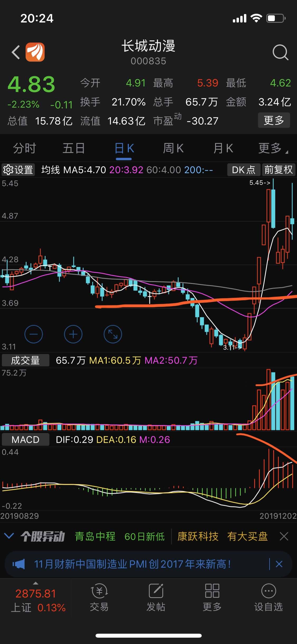The width and height of the screenshot is (297, 644).
Task: Open chart settings gear icon
Action: pos(8,170)
